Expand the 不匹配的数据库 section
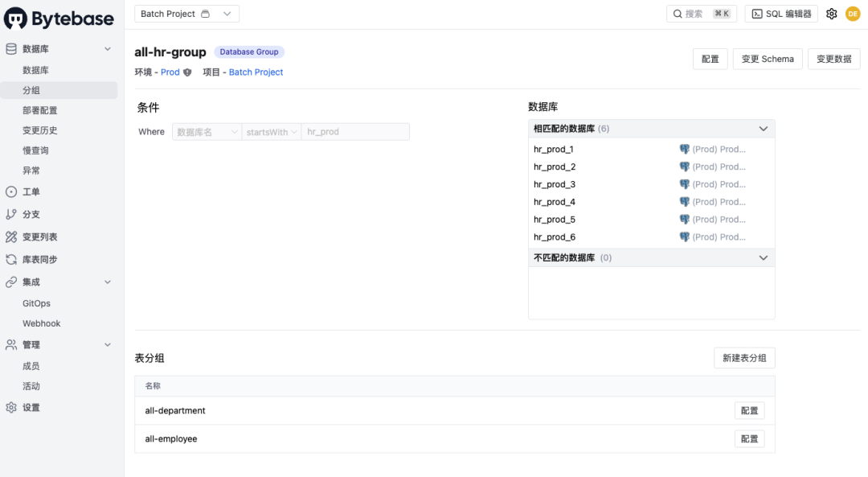Viewport: 868px width, 477px height. click(764, 258)
